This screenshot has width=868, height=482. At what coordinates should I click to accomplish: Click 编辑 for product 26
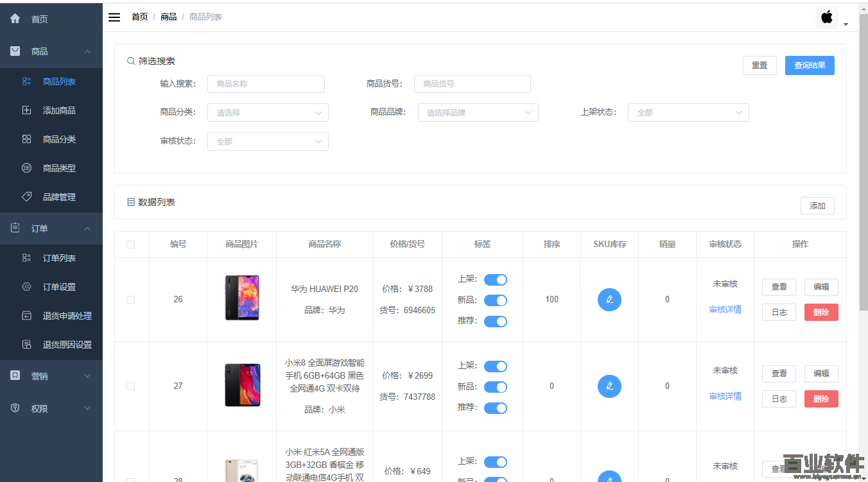[x=821, y=287]
